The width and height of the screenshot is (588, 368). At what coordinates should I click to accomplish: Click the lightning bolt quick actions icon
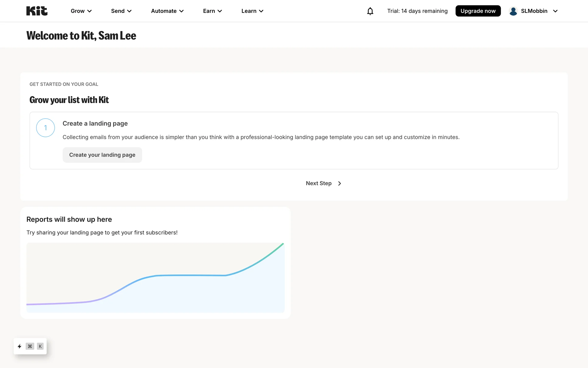click(20, 346)
